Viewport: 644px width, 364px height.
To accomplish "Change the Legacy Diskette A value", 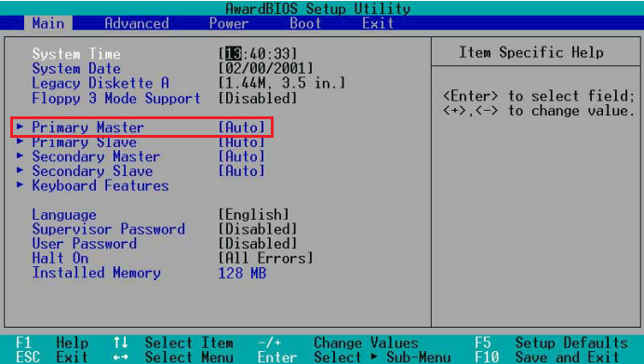I will point(282,84).
